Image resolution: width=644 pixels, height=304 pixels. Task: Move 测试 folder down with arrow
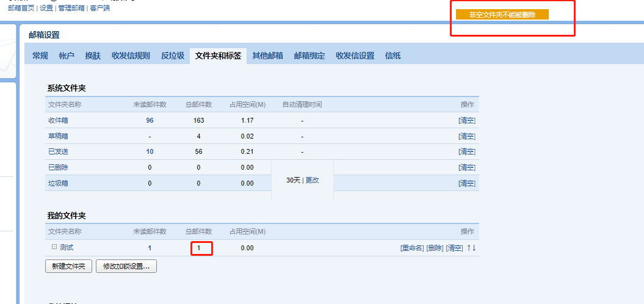pyautogui.click(x=474, y=248)
